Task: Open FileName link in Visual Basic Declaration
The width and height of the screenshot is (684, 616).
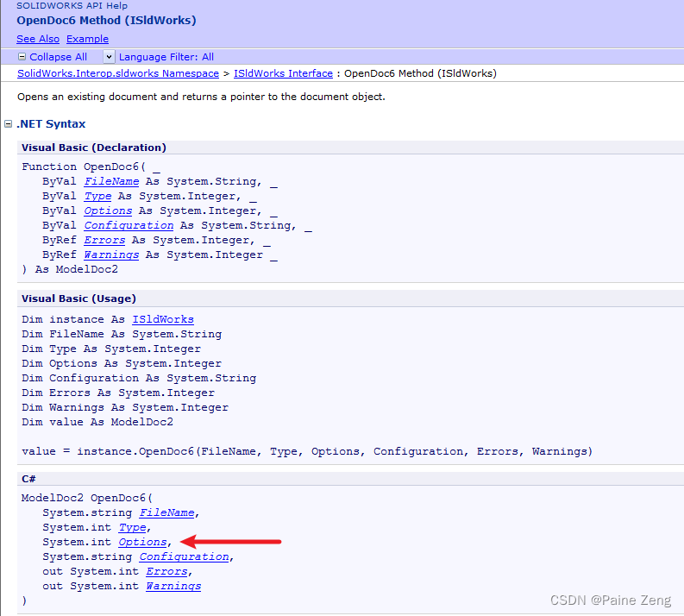Action: click(x=111, y=181)
